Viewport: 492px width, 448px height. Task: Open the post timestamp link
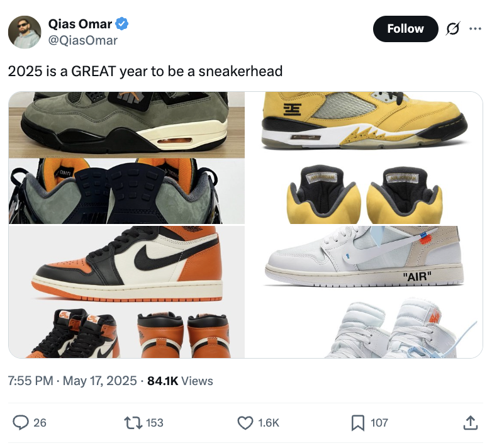coord(72,381)
